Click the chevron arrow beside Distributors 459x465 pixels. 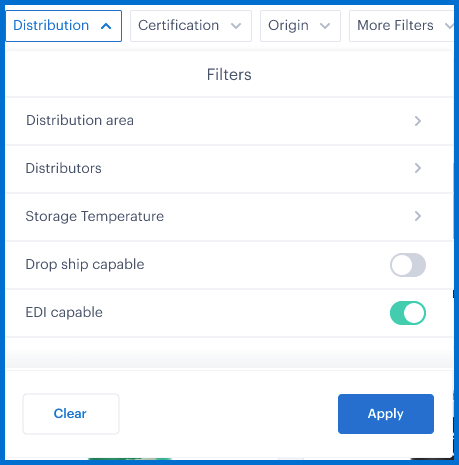[x=418, y=168]
